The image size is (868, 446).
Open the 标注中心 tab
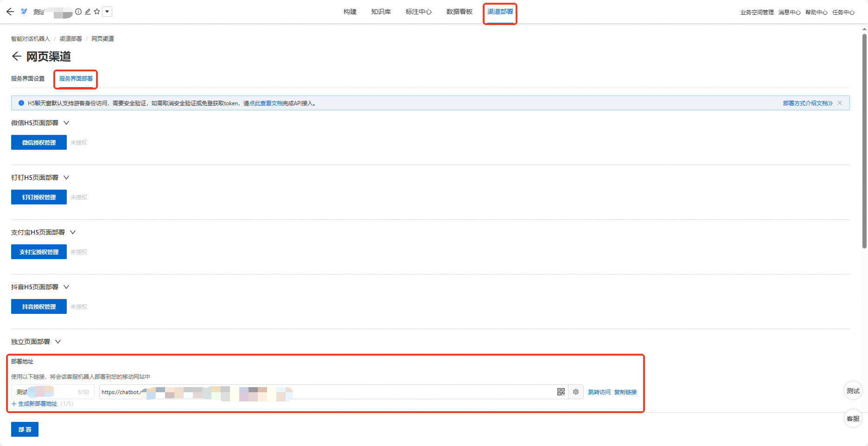(x=419, y=12)
